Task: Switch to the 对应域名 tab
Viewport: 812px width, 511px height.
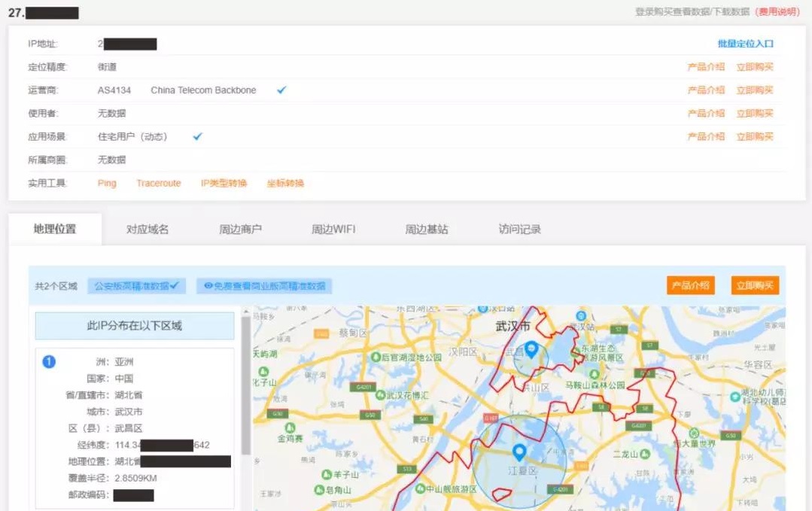Action: click(147, 230)
